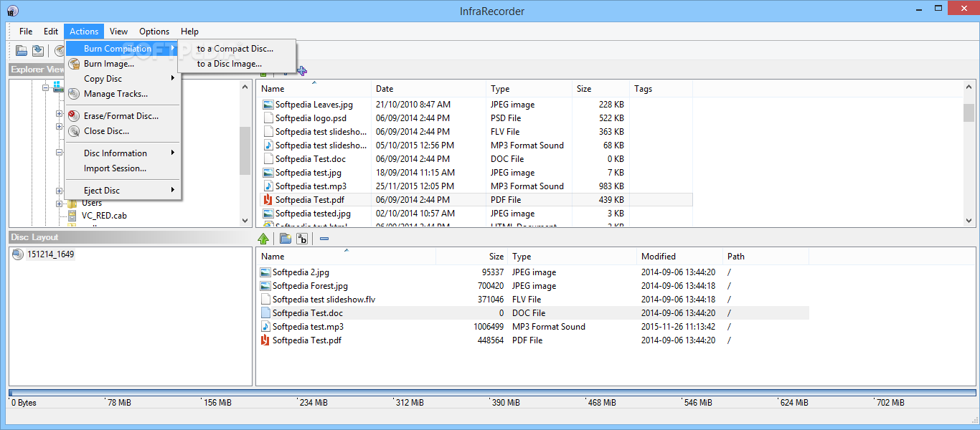Click the red Erase/Format Disc icon
The image size is (980, 430).
click(x=73, y=116)
